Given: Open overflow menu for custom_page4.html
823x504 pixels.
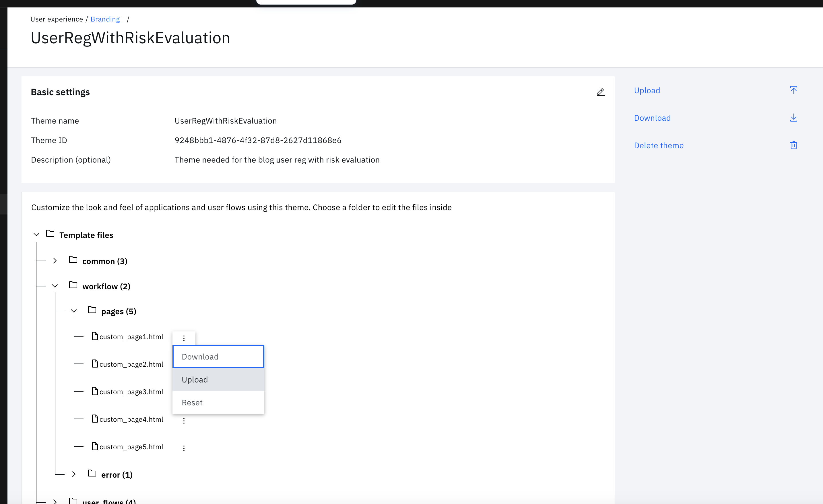Looking at the screenshot, I should pyautogui.click(x=184, y=421).
